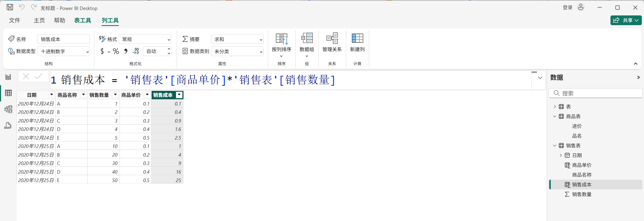Open currency symbol dropdown arrow

109,52
